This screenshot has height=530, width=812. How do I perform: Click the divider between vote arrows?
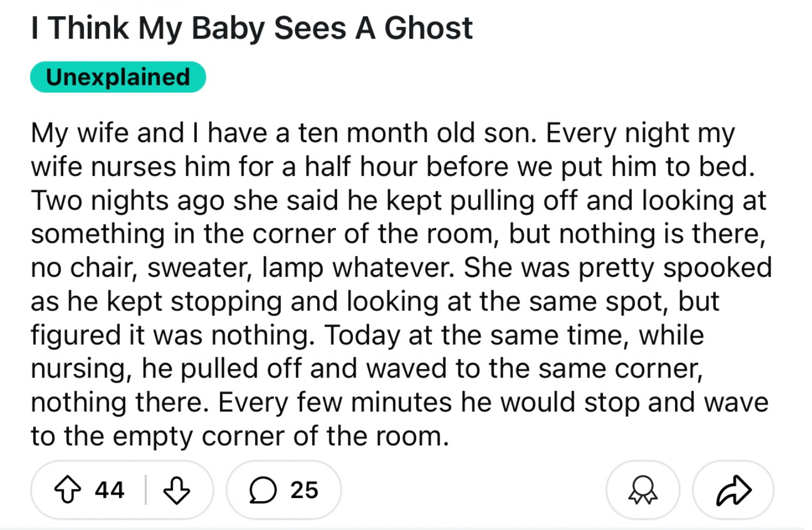click(x=145, y=490)
